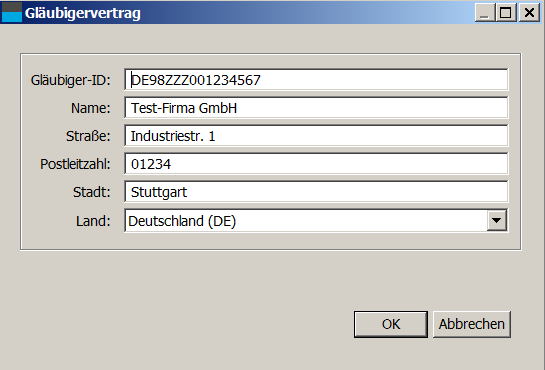Click the Gläubiger-ID label text

(x=71, y=80)
